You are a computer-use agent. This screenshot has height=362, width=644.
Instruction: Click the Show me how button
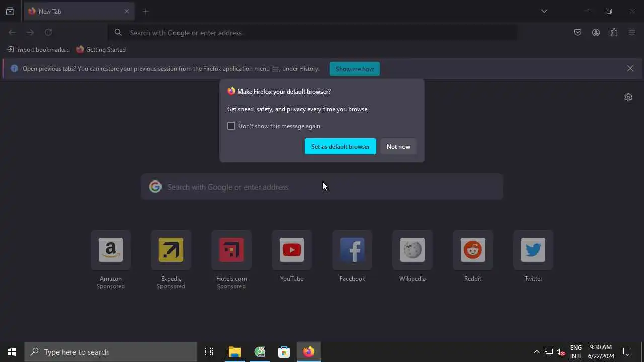(x=355, y=69)
